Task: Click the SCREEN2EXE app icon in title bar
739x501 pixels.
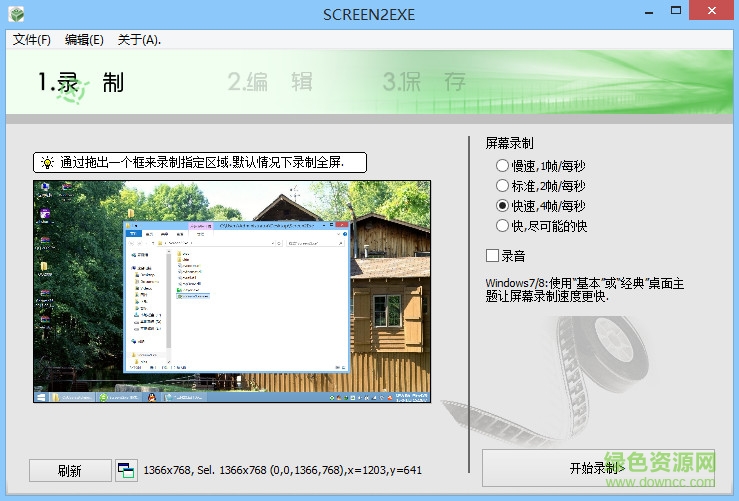Action: (16, 16)
